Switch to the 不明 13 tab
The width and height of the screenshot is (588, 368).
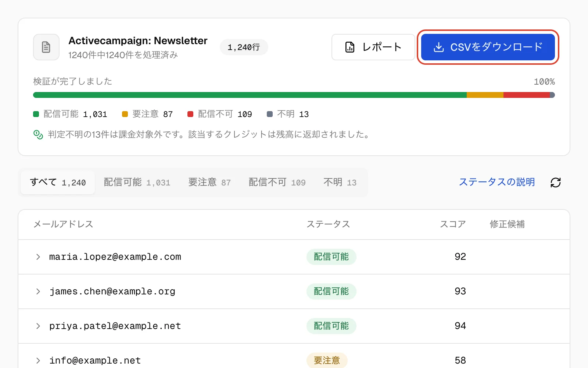pos(340,183)
